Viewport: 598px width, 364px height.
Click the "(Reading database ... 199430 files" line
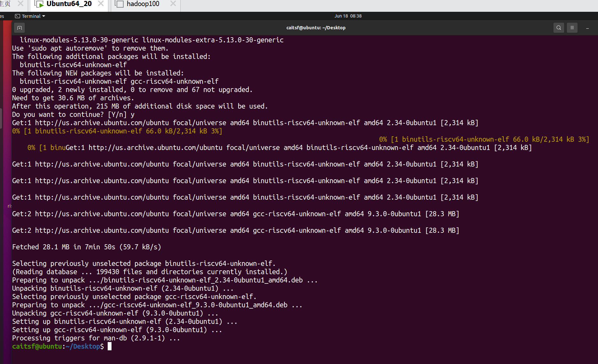tap(150, 272)
